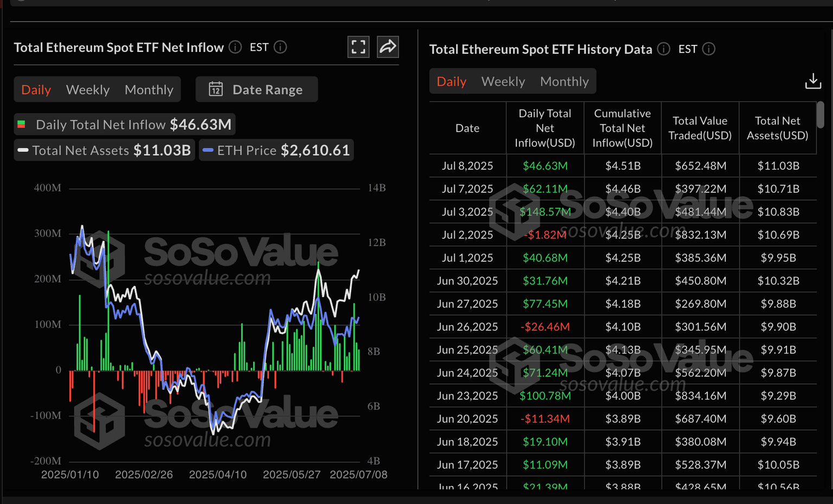This screenshot has width=833, height=504.
Task: Click 2025/01/10 x-axis date label
Action: click(70, 475)
